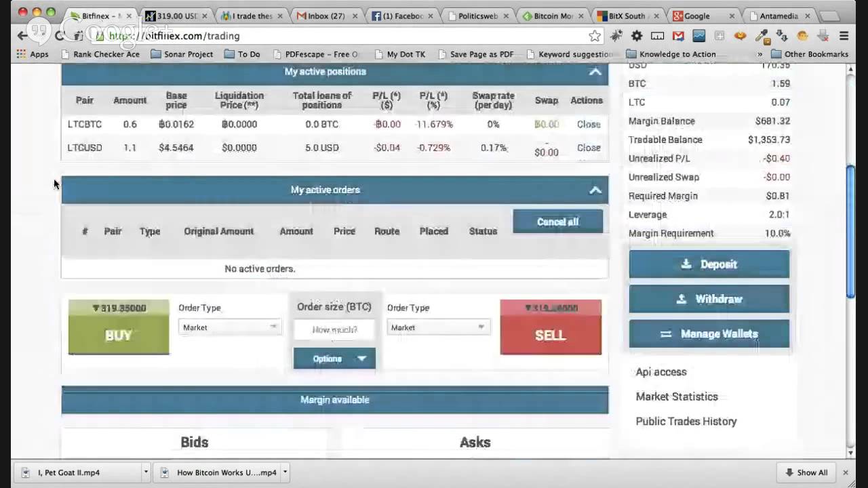
Task: Click the red SELL button
Action: tap(551, 327)
